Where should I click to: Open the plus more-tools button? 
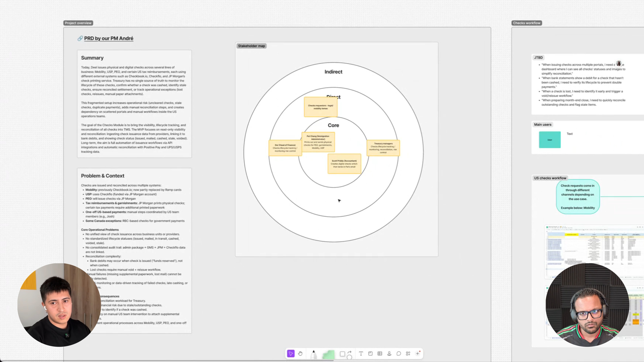(x=417, y=353)
